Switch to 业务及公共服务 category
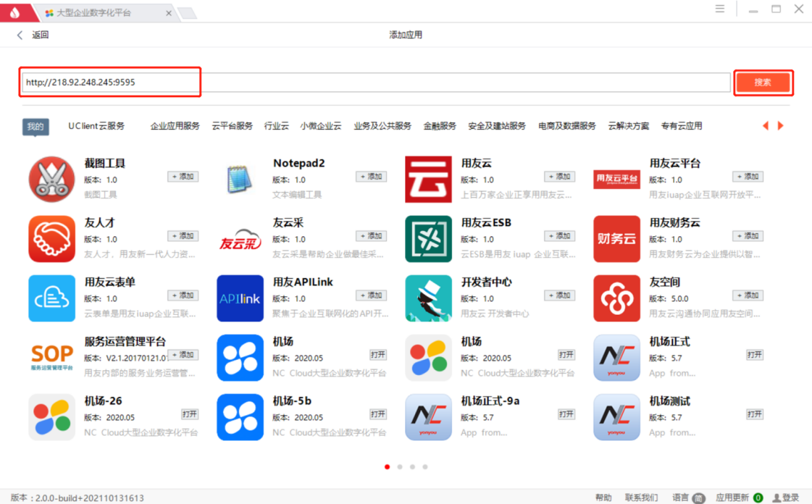Screen dimensions: 812x504 click(382, 126)
